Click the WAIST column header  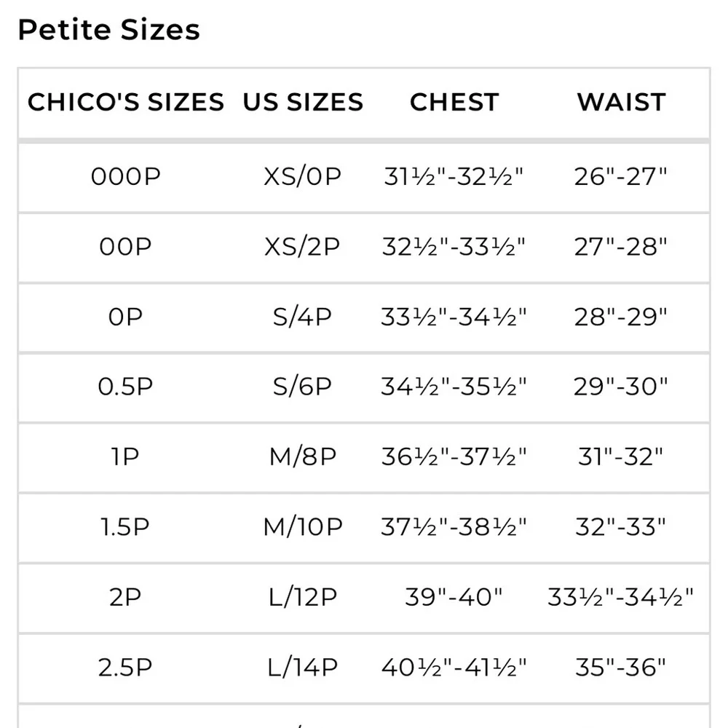pyautogui.click(x=621, y=102)
